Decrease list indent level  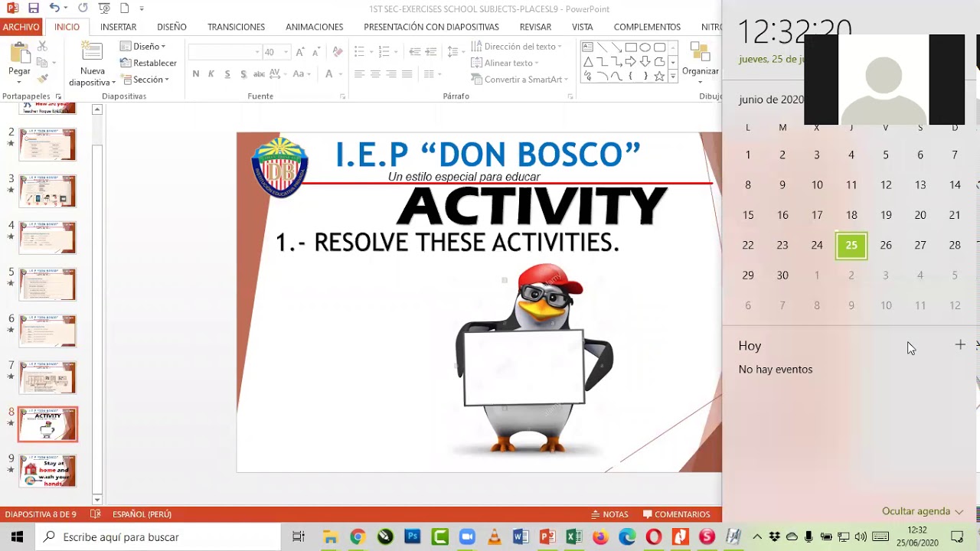(x=414, y=52)
